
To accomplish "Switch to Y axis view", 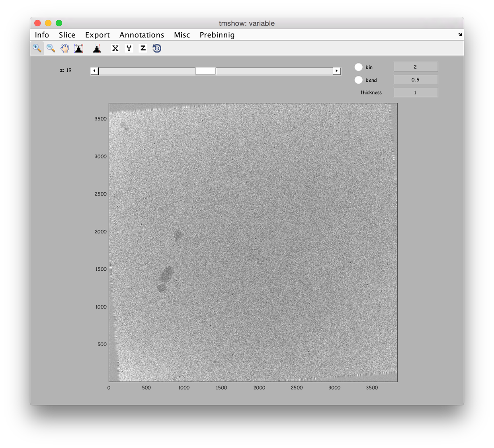I will [x=129, y=48].
